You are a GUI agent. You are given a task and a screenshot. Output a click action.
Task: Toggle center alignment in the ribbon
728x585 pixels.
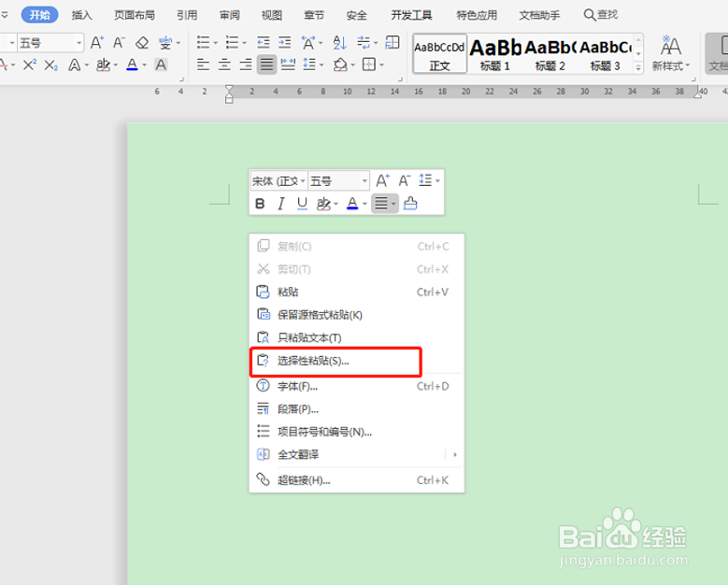point(224,64)
